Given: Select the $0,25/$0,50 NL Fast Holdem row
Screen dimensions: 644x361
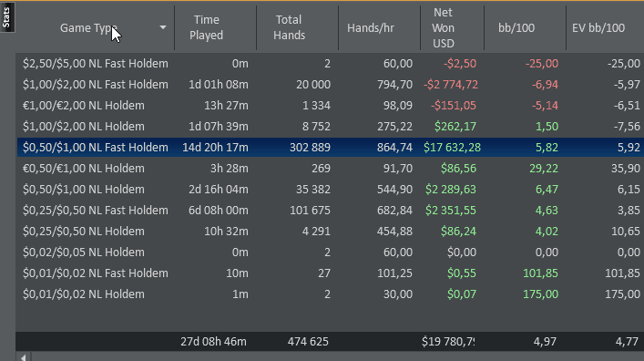Looking at the screenshot, I should pyautogui.click(x=331, y=210).
